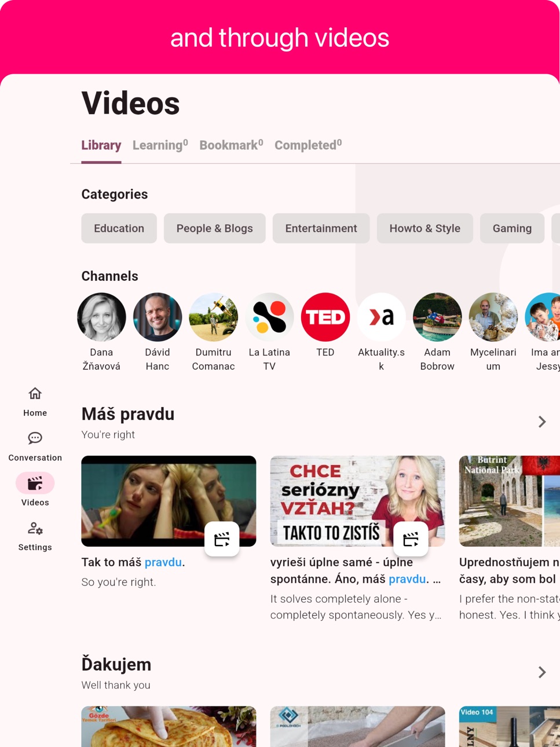Open Dumitru Comanac channel avatar

[213, 317]
